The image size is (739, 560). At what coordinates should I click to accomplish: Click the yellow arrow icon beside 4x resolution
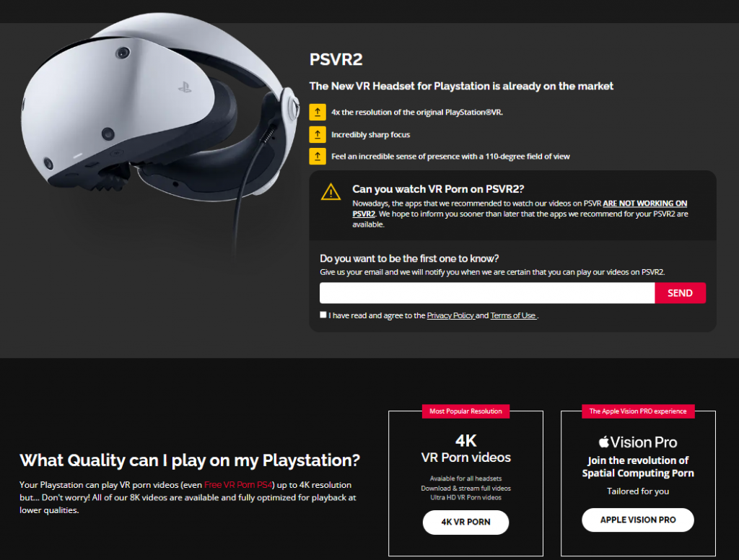(318, 112)
